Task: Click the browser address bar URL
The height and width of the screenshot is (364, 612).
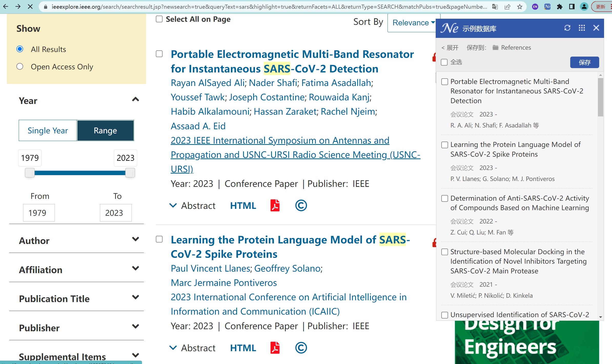Action: pos(269,7)
